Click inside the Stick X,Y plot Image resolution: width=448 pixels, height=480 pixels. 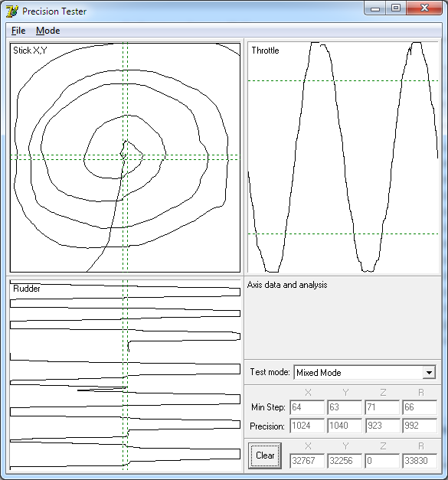125,158
